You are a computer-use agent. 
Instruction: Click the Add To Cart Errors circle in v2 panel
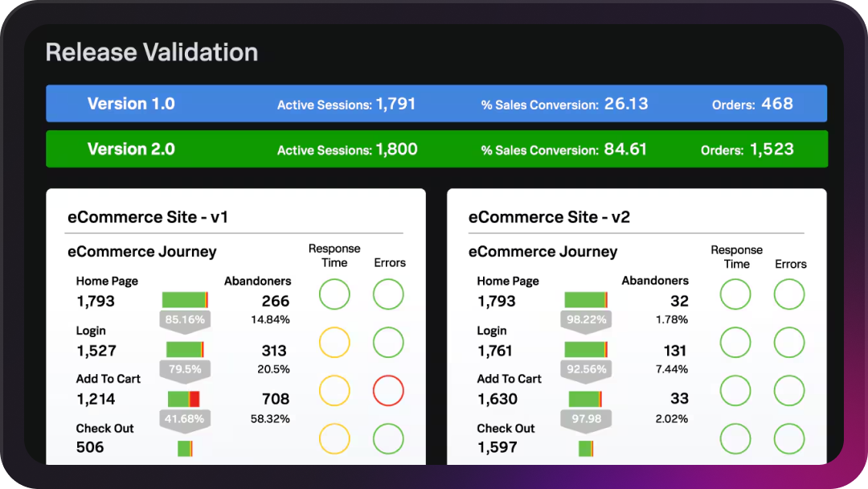789,390
